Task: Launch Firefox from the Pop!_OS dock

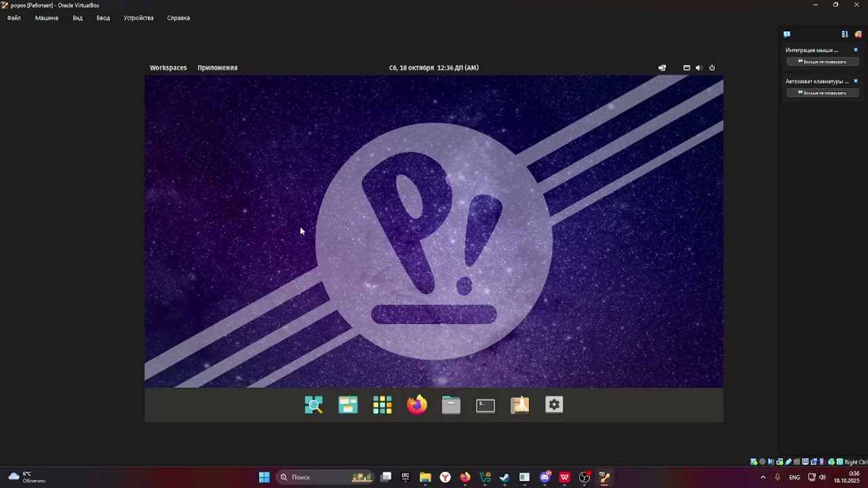Action: coord(417,405)
